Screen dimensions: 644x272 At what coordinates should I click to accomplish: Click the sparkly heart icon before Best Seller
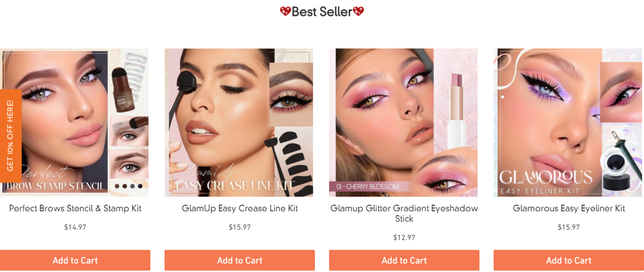(285, 12)
